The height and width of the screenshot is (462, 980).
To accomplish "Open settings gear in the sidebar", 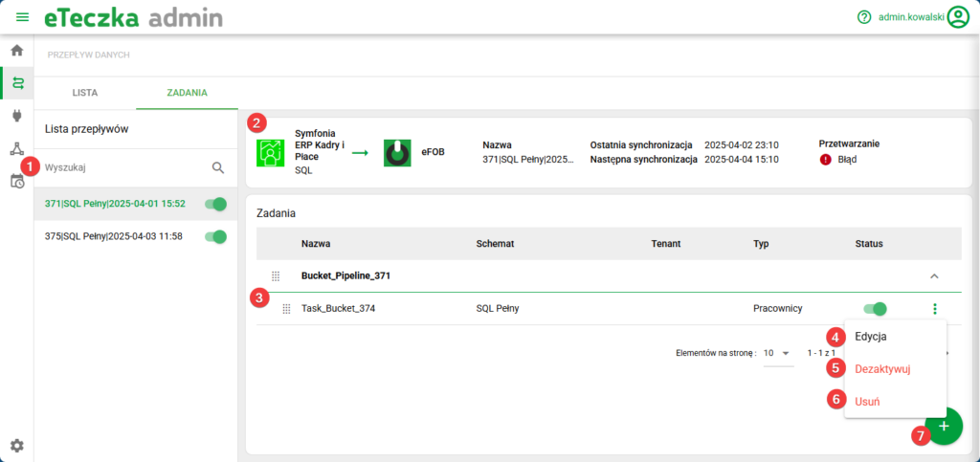I will tap(16, 445).
